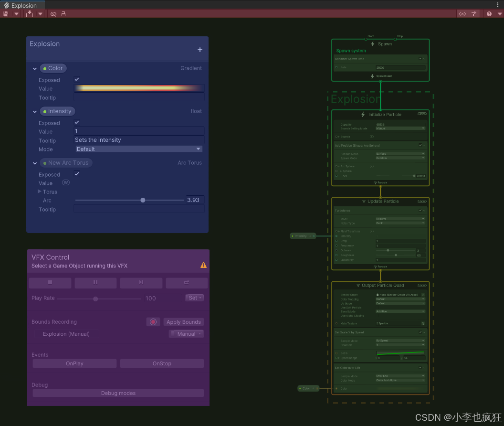The height and width of the screenshot is (426, 504).
Task: Click the Color Tooltip input field
Action: coord(139,97)
